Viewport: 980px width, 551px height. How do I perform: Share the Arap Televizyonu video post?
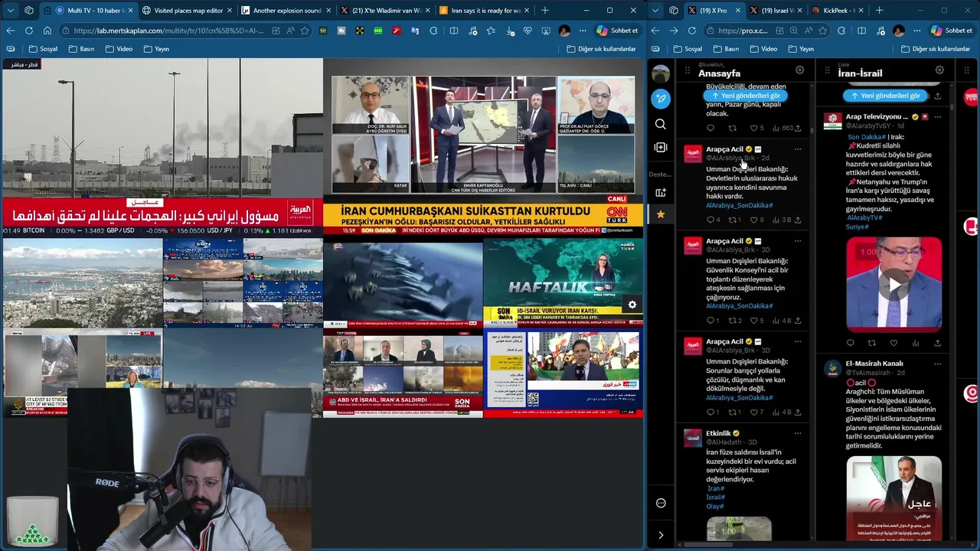tap(938, 343)
